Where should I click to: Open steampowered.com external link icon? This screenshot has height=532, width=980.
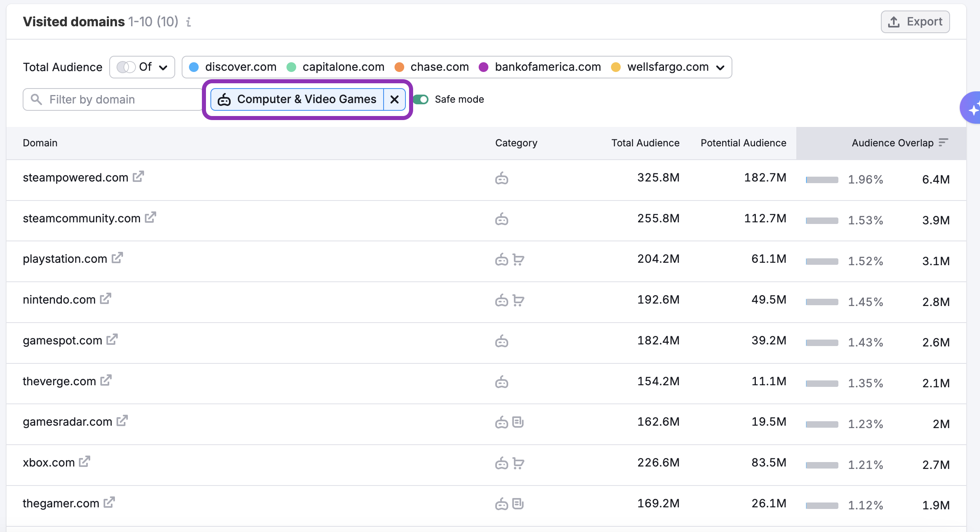click(138, 177)
